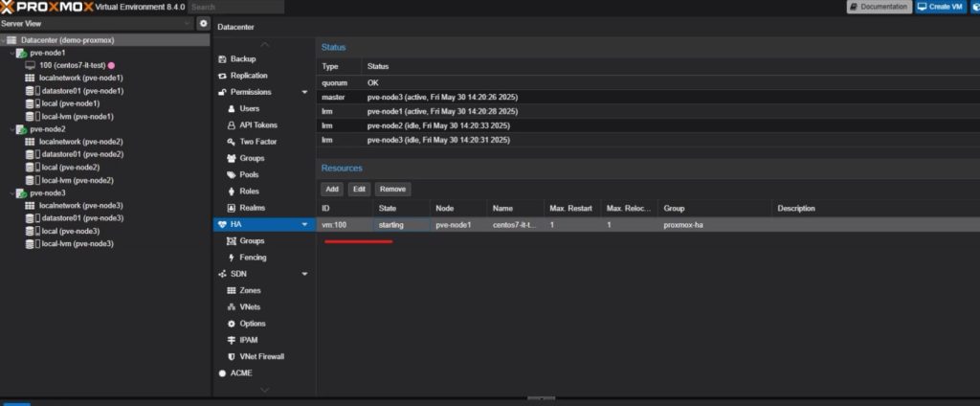Click the quorum OK status row
Viewport: 980px width, 406px height.
pyautogui.click(x=648, y=82)
